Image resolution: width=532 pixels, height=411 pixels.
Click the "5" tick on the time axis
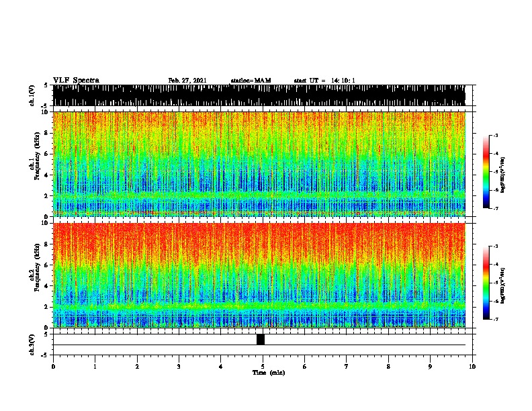point(263,367)
